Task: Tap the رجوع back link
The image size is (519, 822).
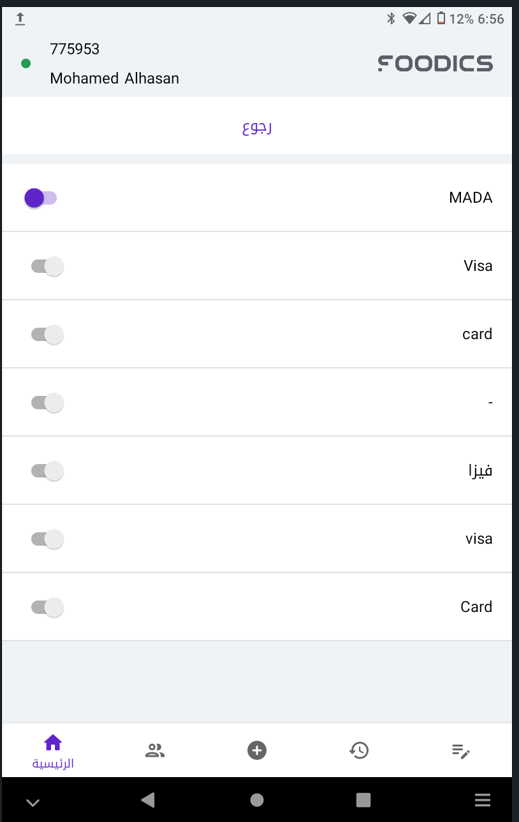Action: (x=257, y=127)
